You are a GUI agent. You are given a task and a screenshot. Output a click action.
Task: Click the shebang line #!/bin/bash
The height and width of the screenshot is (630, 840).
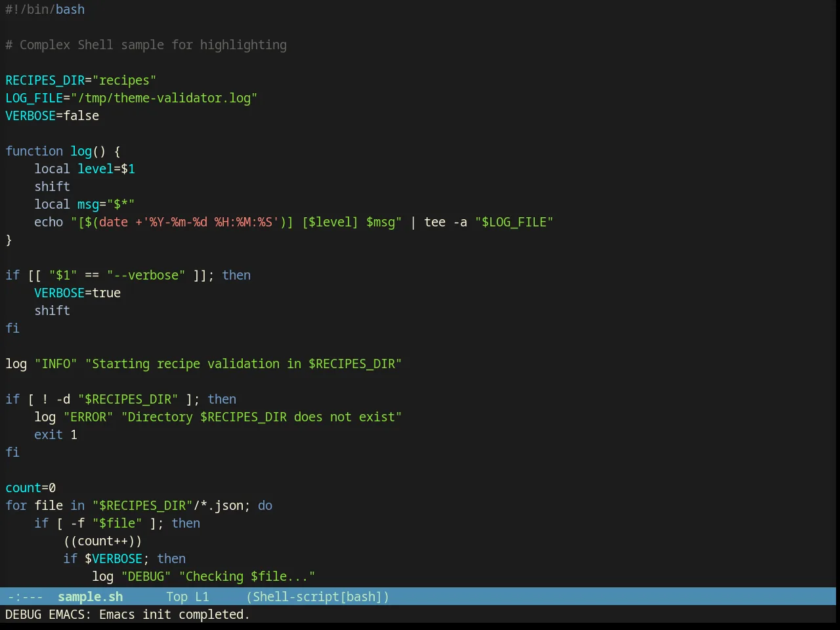(x=45, y=9)
